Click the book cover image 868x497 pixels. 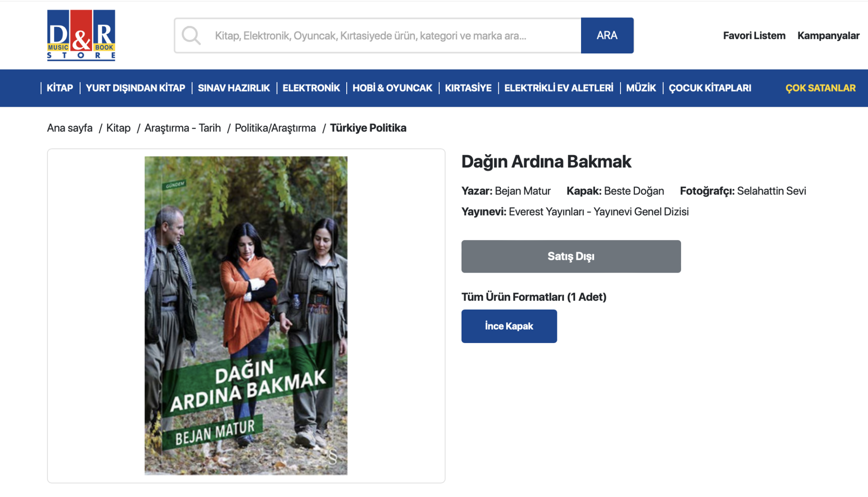coord(246,316)
